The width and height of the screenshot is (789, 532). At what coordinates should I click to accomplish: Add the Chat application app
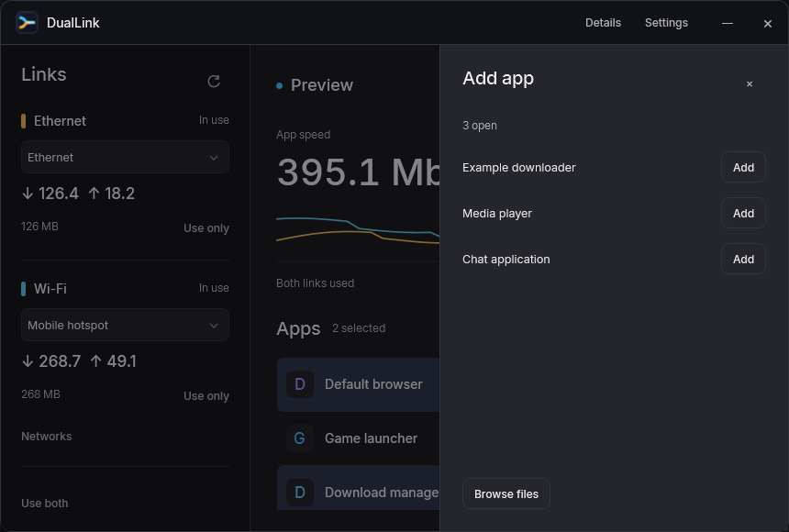click(x=743, y=260)
